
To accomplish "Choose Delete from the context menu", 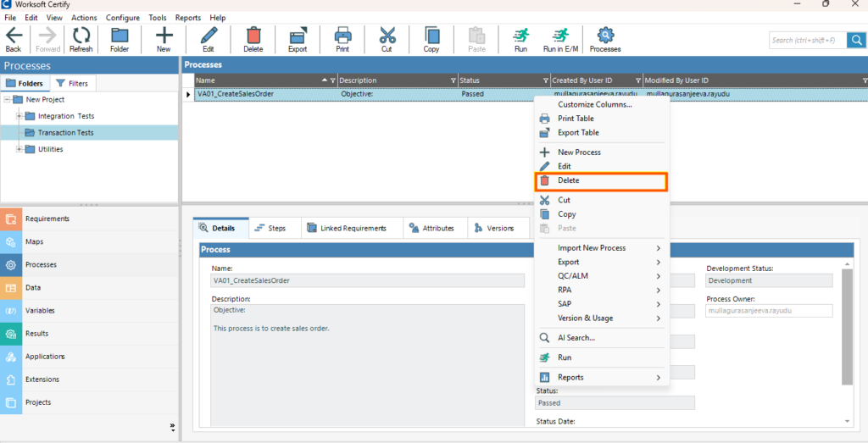I will tap(602, 180).
